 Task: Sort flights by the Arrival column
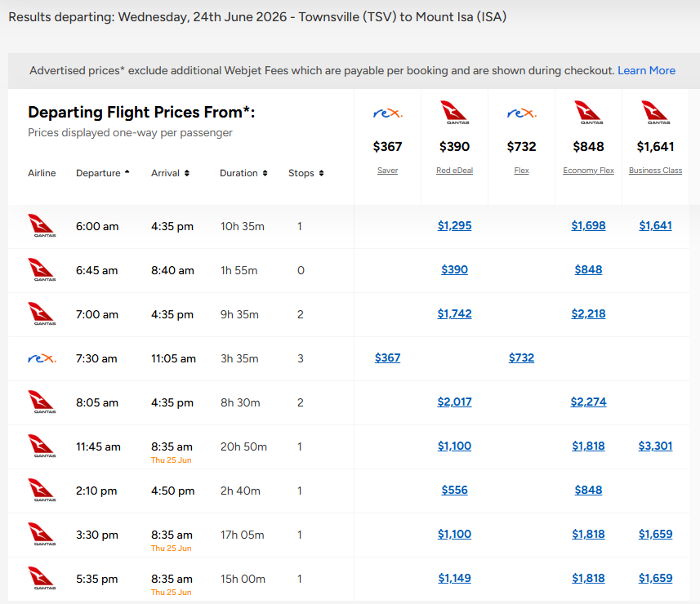point(170,173)
